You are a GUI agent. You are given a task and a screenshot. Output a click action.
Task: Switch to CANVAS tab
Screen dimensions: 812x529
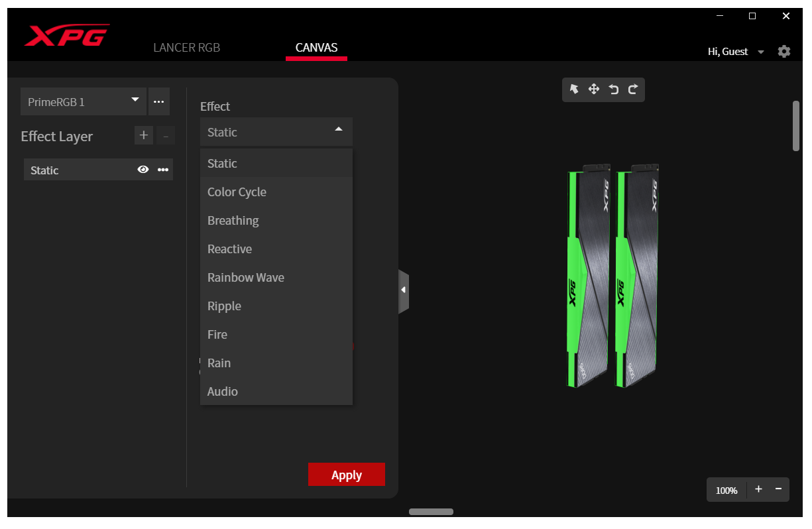pos(316,48)
